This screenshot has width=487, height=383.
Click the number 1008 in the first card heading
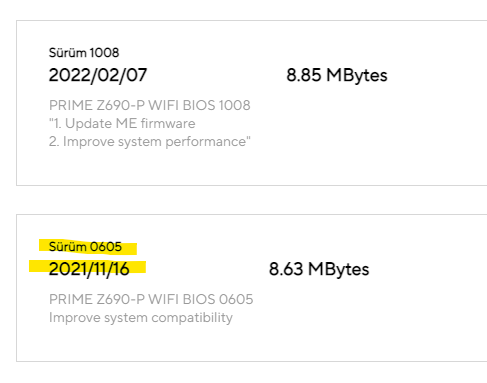pyautogui.click(x=104, y=53)
